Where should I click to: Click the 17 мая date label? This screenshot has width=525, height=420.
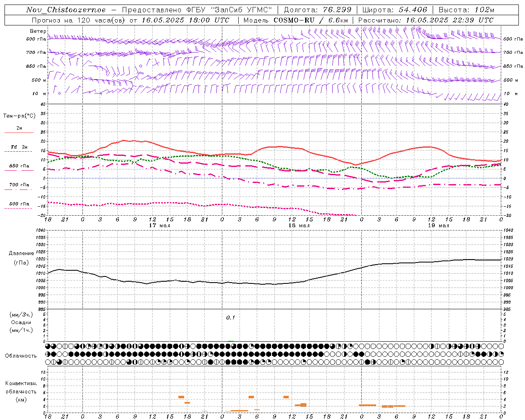tap(159, 226)
